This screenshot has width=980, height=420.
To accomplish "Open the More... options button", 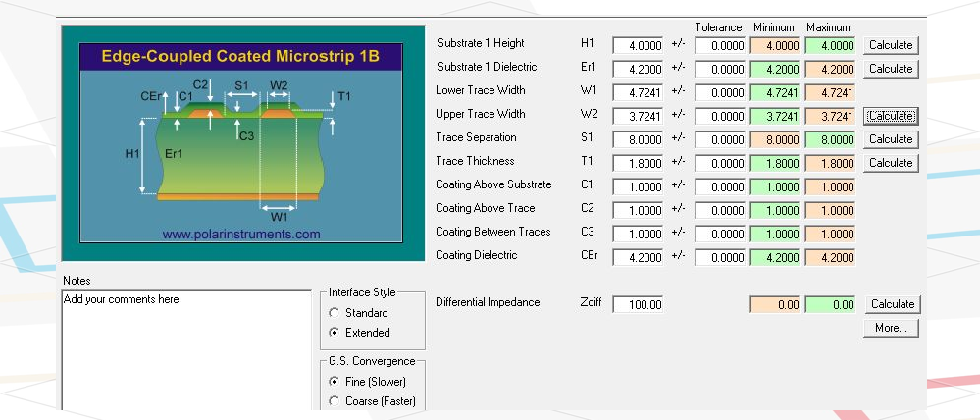I will point(891,328).
